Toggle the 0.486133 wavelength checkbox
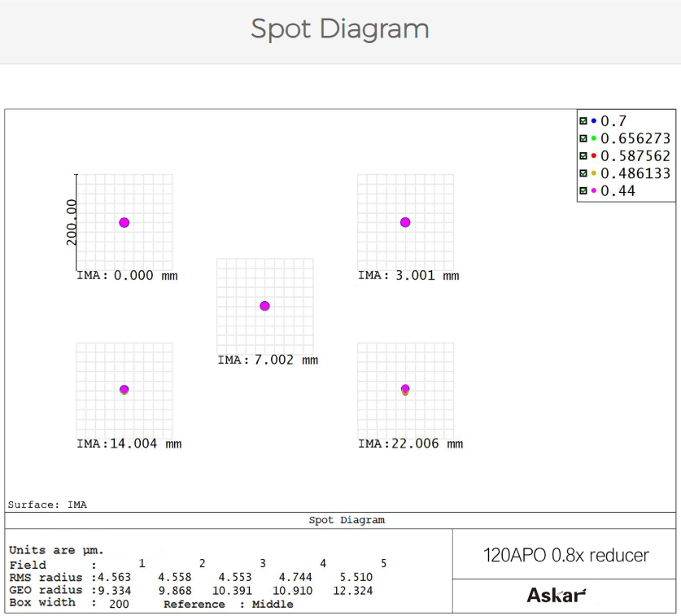Image resolution: width=681 pixels, height=616 pixels. pyautogui.click(x=583, y=173)
